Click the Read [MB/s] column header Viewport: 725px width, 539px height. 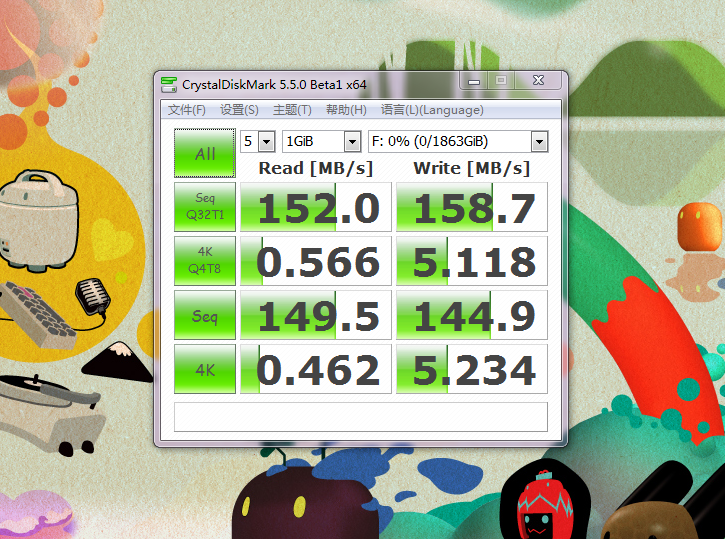click(316, 168)
